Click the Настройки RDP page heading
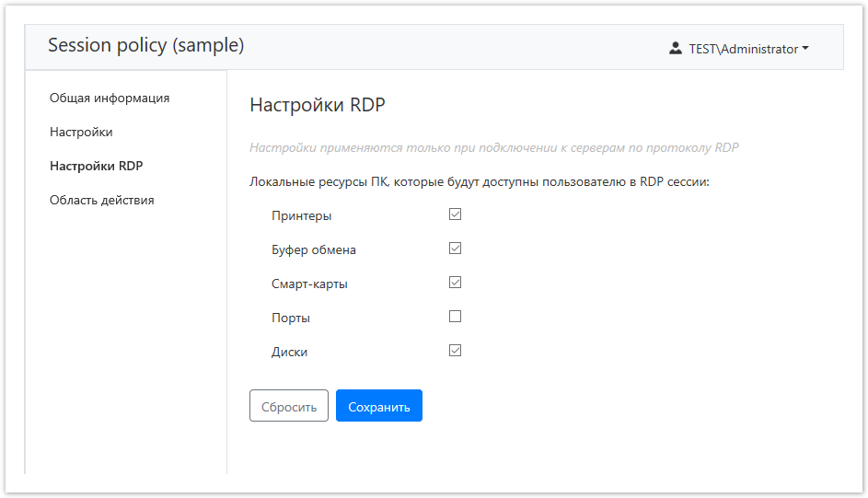Viewport: 868px width, 498px height. [317, 105]
